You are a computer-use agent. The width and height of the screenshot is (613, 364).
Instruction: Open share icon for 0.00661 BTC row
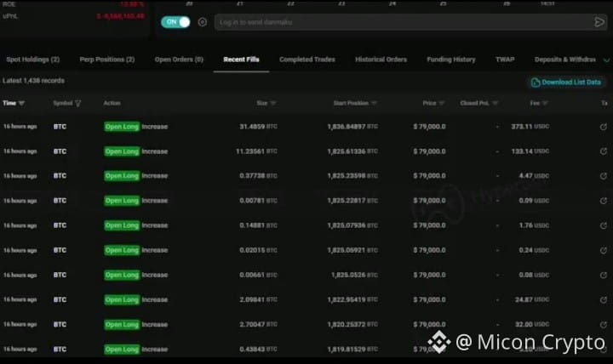(x=604, y=275)
